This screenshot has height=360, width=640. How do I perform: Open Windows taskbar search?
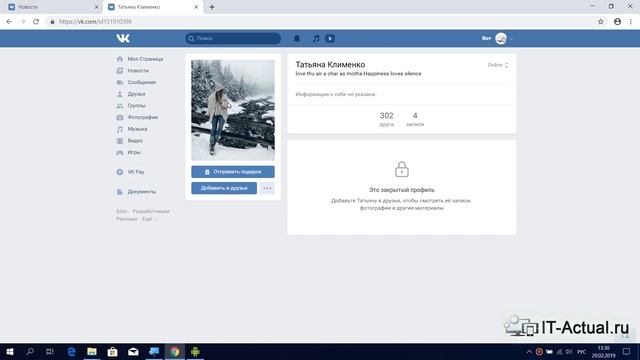click(30, 352)
